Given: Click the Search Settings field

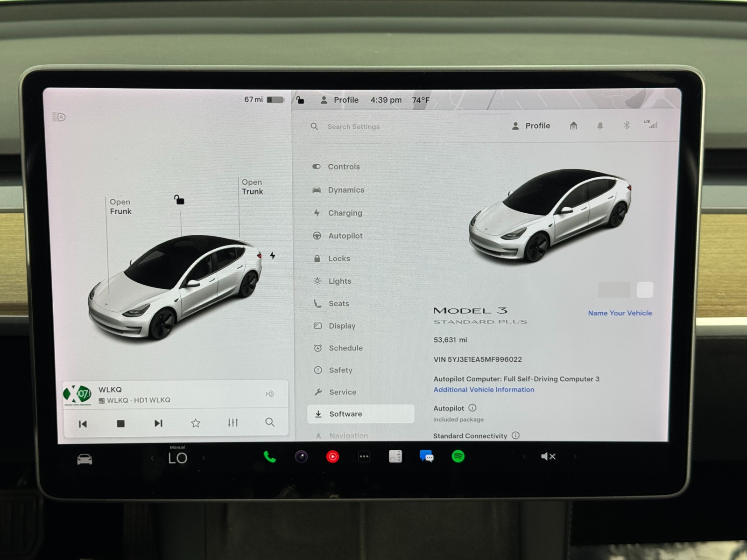Looking at the screenshot, I should [353, 126].
